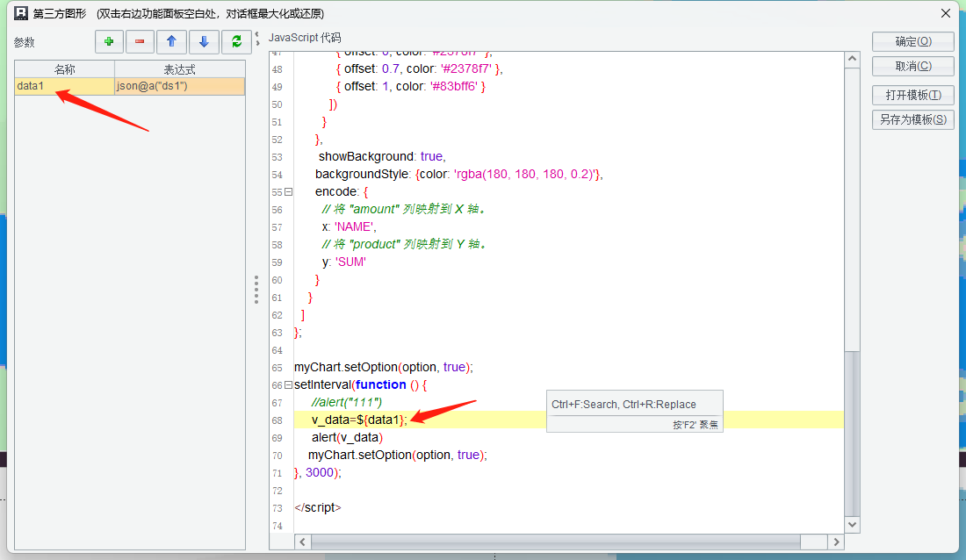Viewport: 966px width, 560px height.
Task: Click the vertical dots panel splitter handle
Action: [x=256, y=290]
